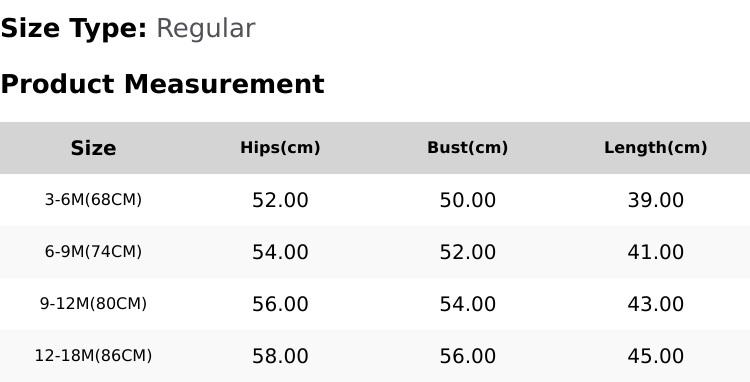Select length value 43.00
This screenshot has width=750, height=382.
click(655, 304)
